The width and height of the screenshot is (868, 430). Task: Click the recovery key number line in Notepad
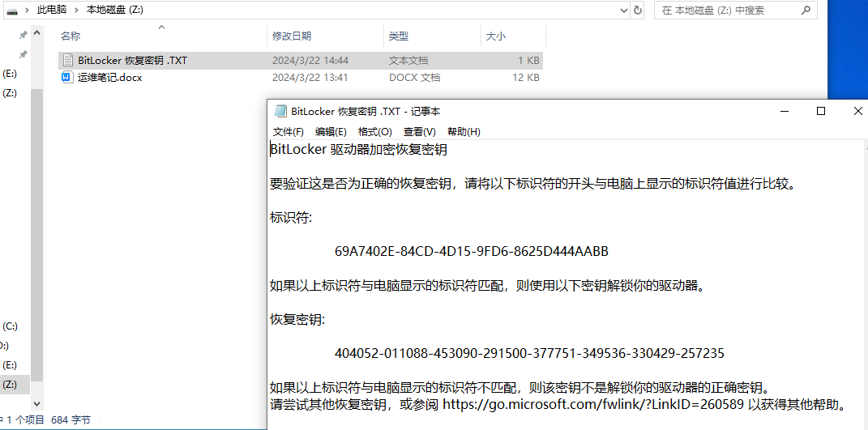[529, 353]
